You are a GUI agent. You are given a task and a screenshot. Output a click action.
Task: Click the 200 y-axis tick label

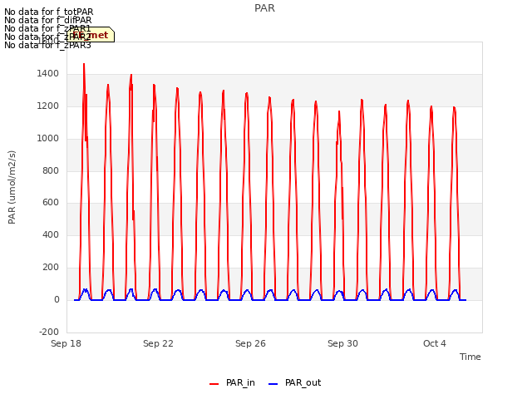pyautogui.click(x=51, y=268)
